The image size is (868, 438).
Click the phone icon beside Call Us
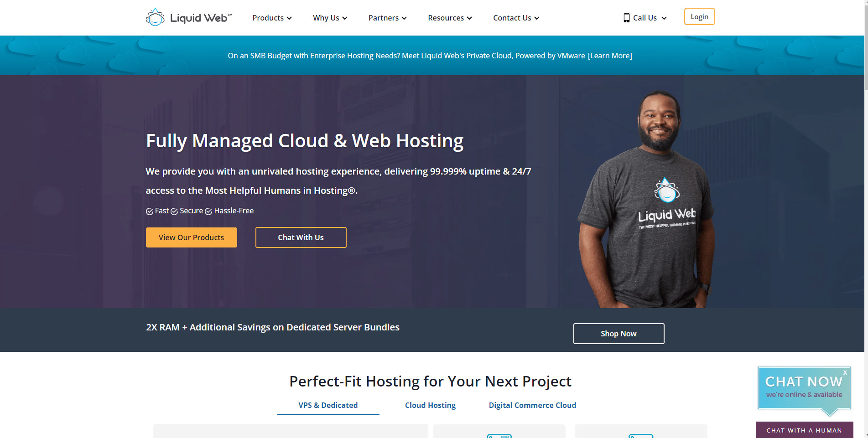click(x=627, y=18)
